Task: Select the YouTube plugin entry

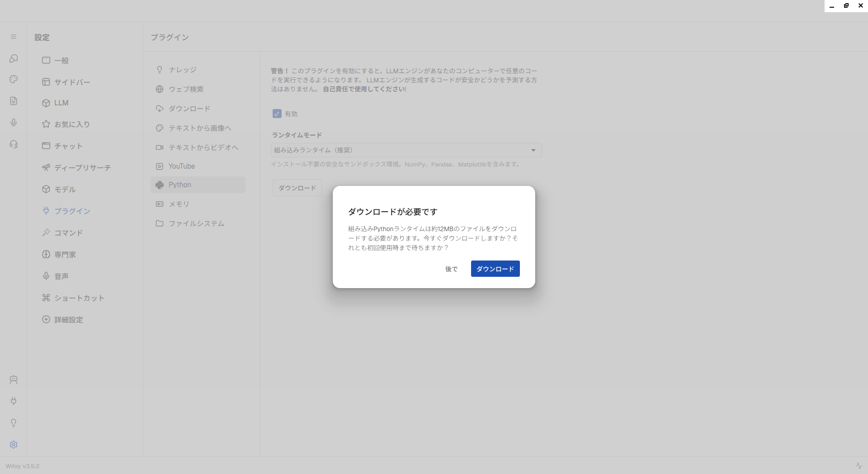Action: (x=181, y=166)
